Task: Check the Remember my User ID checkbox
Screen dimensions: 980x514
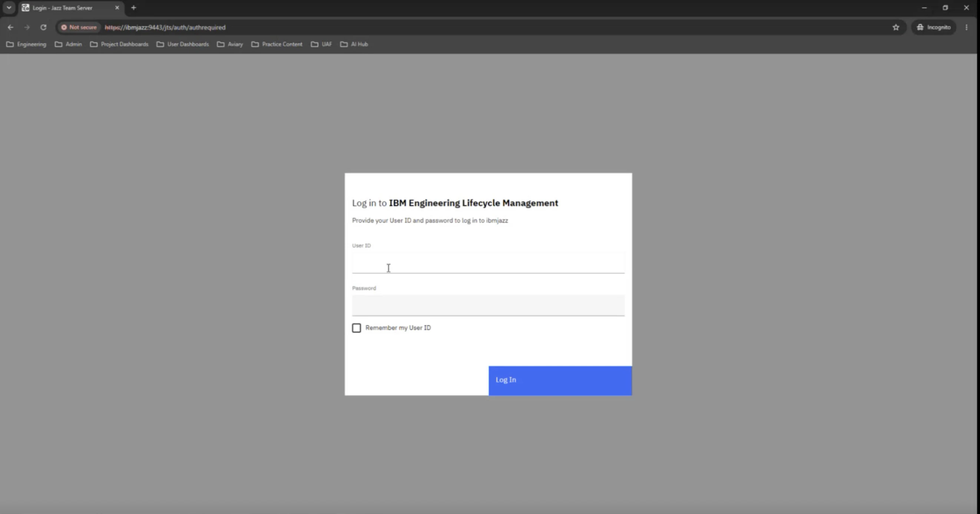Action: (357, 328)
